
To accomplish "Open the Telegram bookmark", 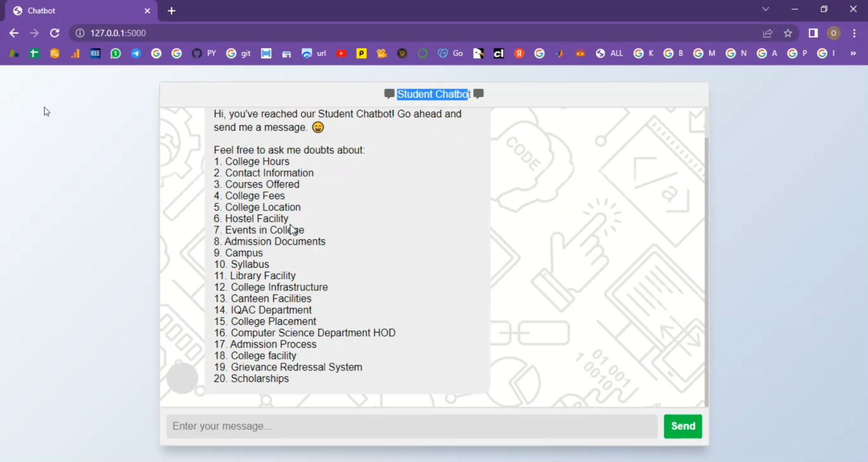I will click(136, 54).
